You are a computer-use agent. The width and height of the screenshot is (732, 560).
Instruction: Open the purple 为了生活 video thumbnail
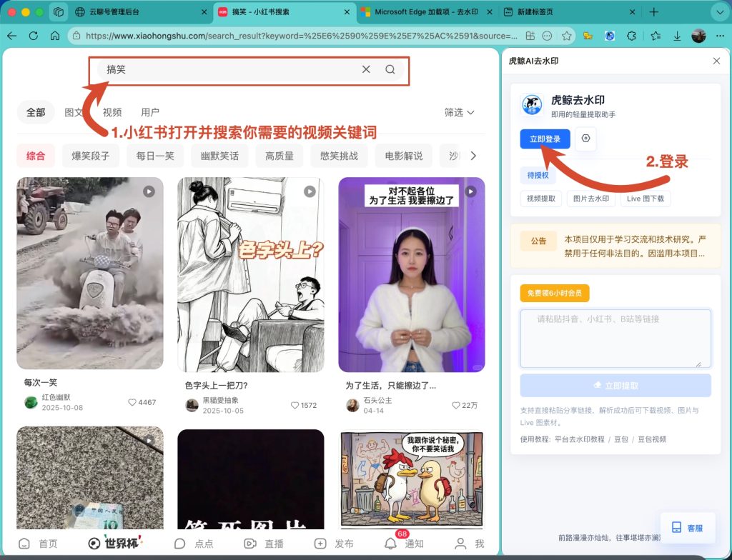[411, 275]
